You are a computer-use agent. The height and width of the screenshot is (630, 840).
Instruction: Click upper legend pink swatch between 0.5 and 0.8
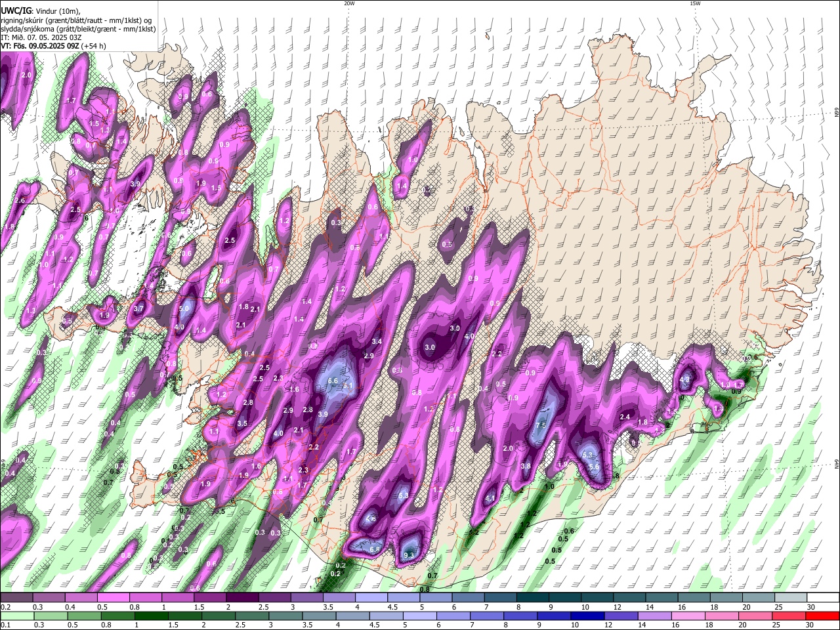pos(112,598)
